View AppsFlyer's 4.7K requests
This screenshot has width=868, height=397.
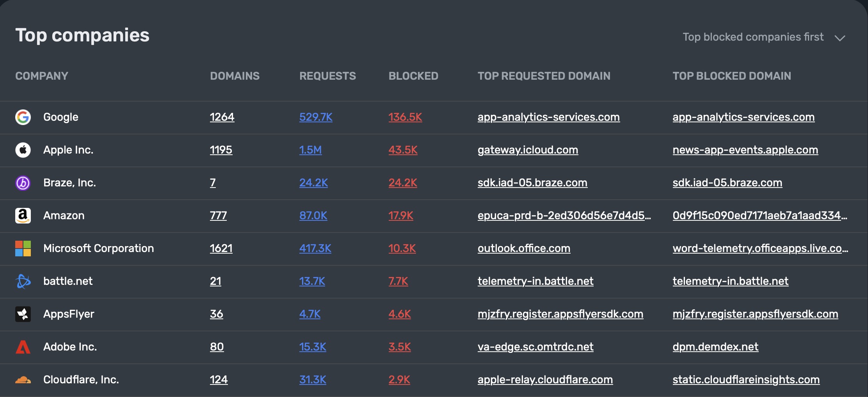pyautogui.click(x=310, y=314)
